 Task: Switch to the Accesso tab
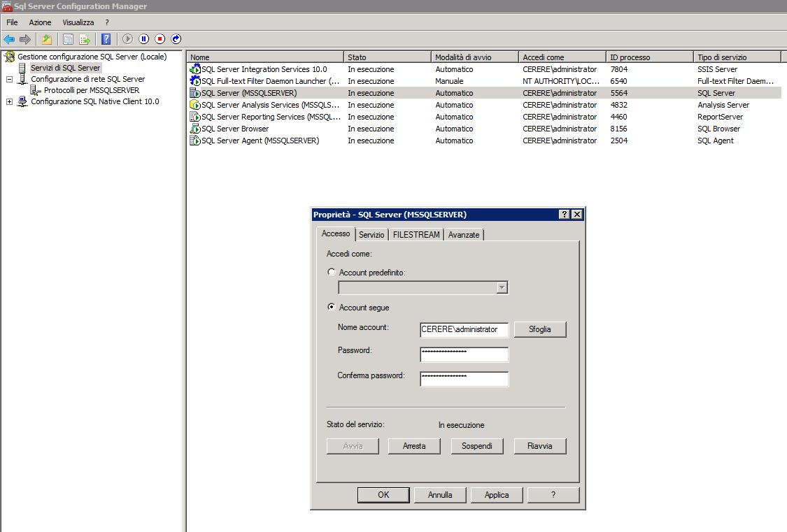coord(336,233)
